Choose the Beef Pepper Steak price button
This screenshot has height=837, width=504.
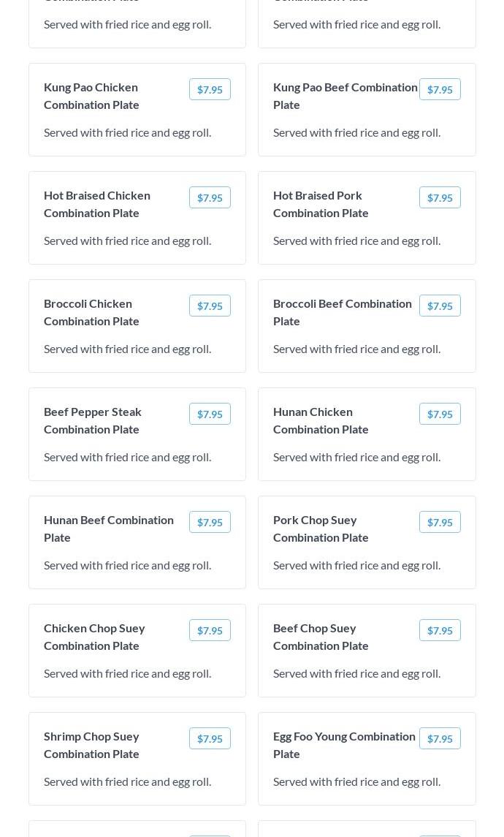(210, 414)
